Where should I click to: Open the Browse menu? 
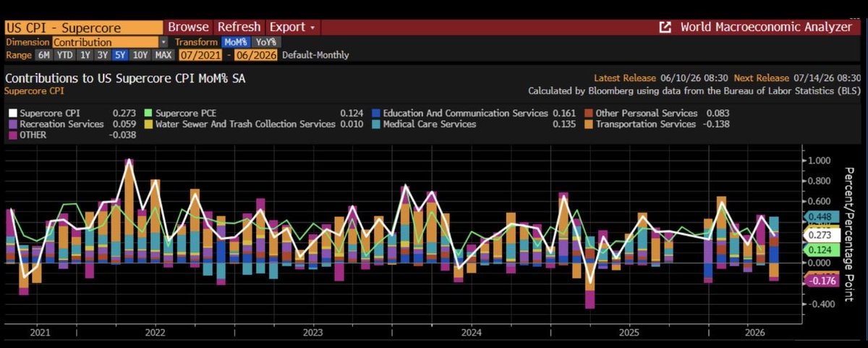(188, 27)
